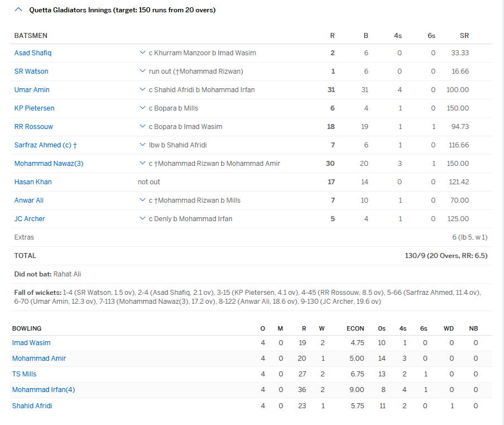
Task: Expand Asad Shafiq's dismissal details
Action: click(x=142, y=52)
